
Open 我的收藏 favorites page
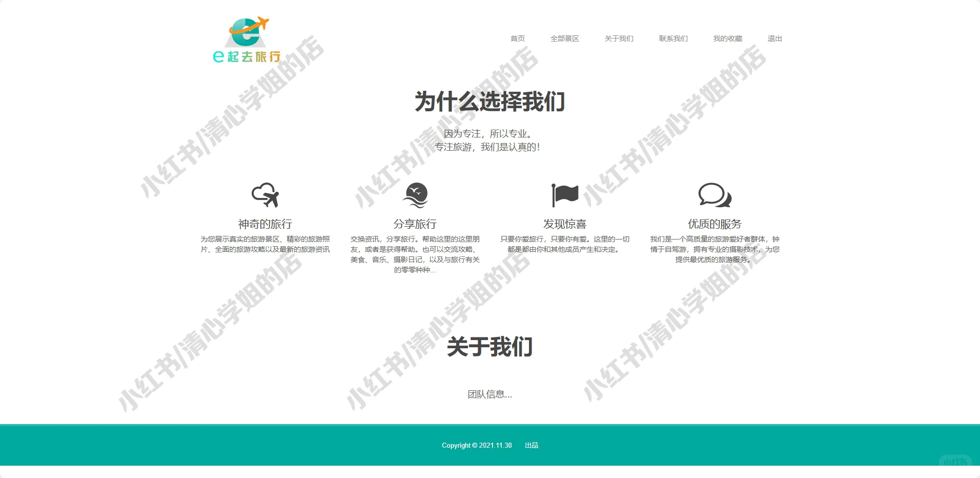(728, 38)
